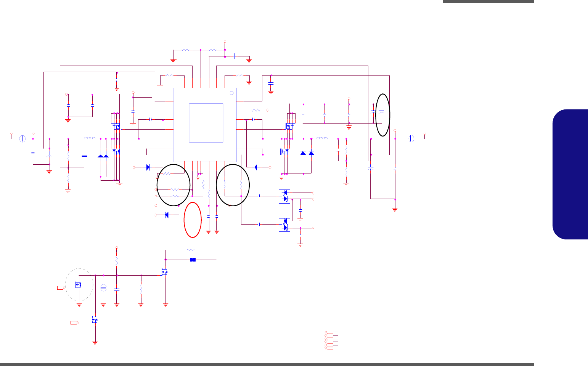The image size is (588, 366).
Task: Click the oval capacitor symbol beside dashed circle
Action: (103, 288)
